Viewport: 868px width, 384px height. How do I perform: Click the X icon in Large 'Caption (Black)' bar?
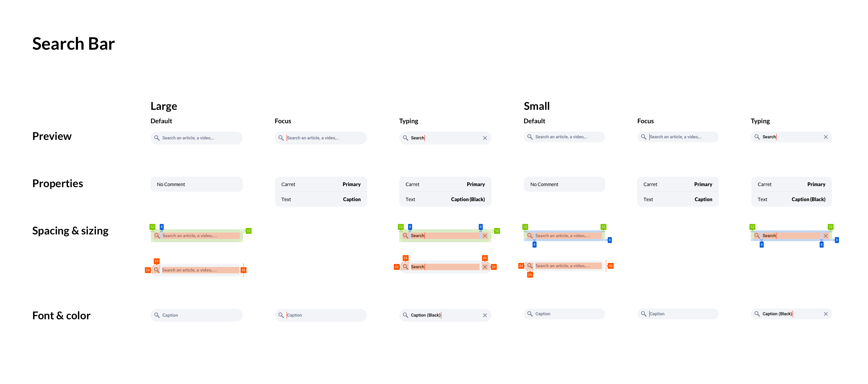(x=485, y=315)
